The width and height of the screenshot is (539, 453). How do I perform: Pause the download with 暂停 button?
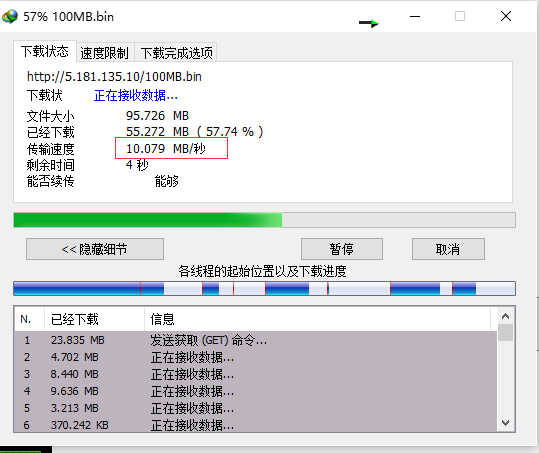342,249
